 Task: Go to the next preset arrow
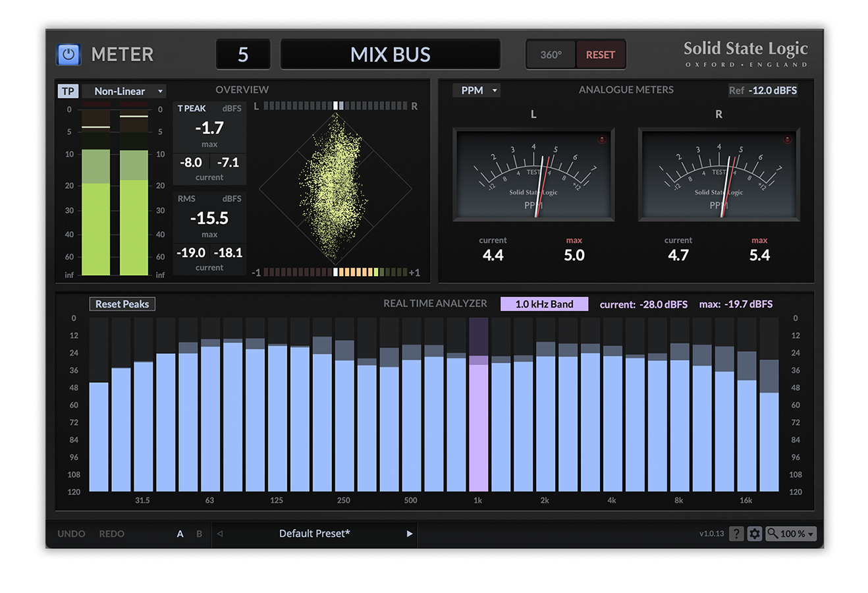click(x=409, y=534)
